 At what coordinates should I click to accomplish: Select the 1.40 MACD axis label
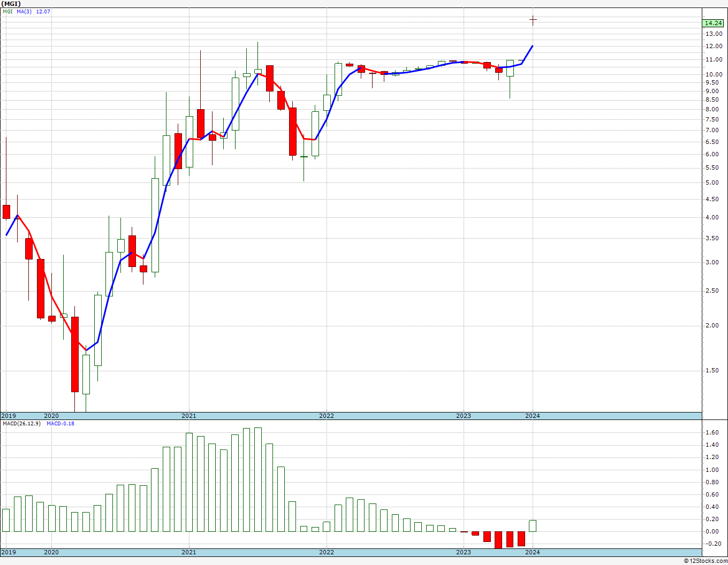click(712, 445)
